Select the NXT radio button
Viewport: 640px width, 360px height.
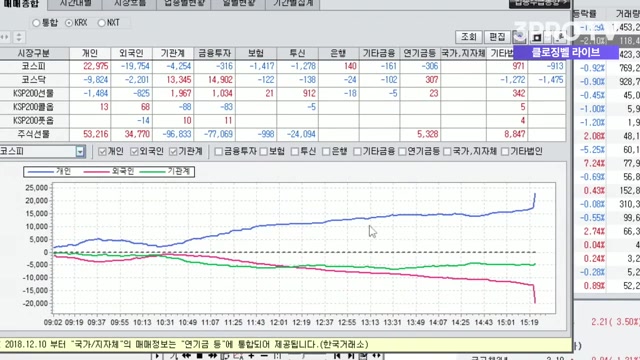click(101, 23)
